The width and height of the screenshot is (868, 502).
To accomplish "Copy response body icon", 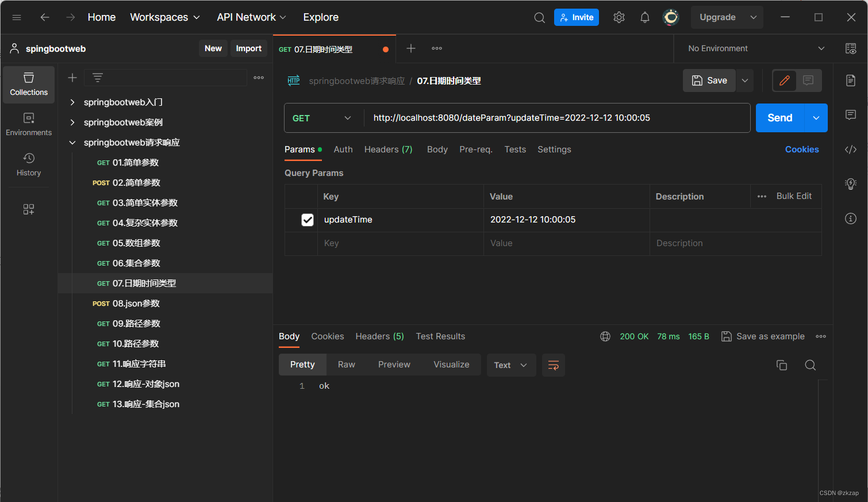I will (782, 365).
